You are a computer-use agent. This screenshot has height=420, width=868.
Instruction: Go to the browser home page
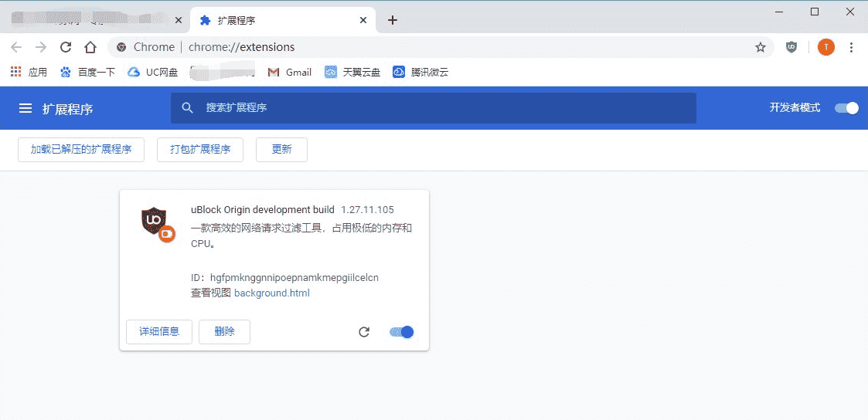pos(90,47)
